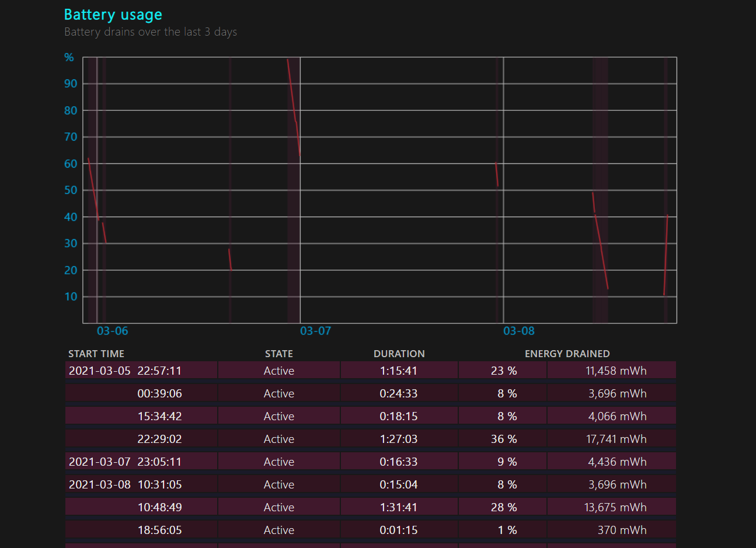Select the 03-06 date label on chart axis

point(112,331)
